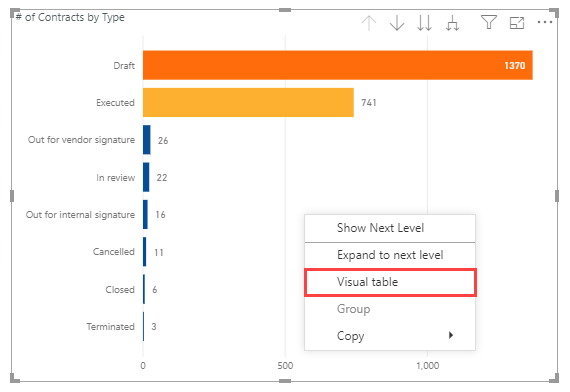Click the Closed axis label
Image resolution: width=570 pixels, height=392 pixels.
coord(120,290)
